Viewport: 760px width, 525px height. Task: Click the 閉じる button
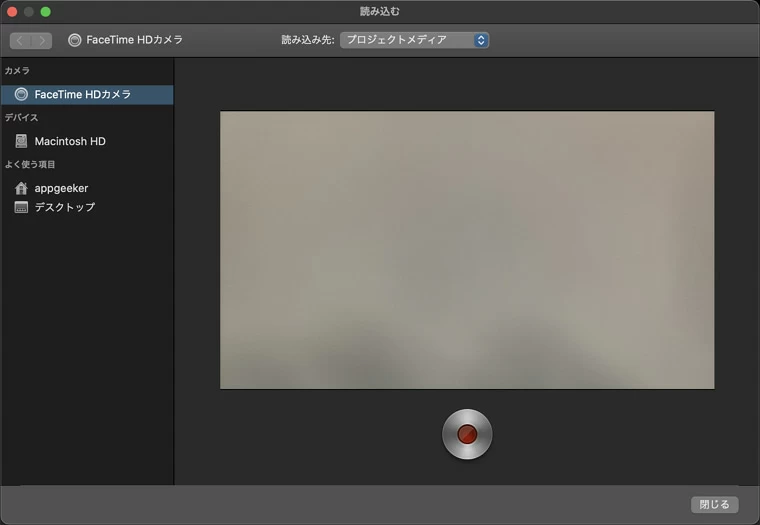pos(714,504)
